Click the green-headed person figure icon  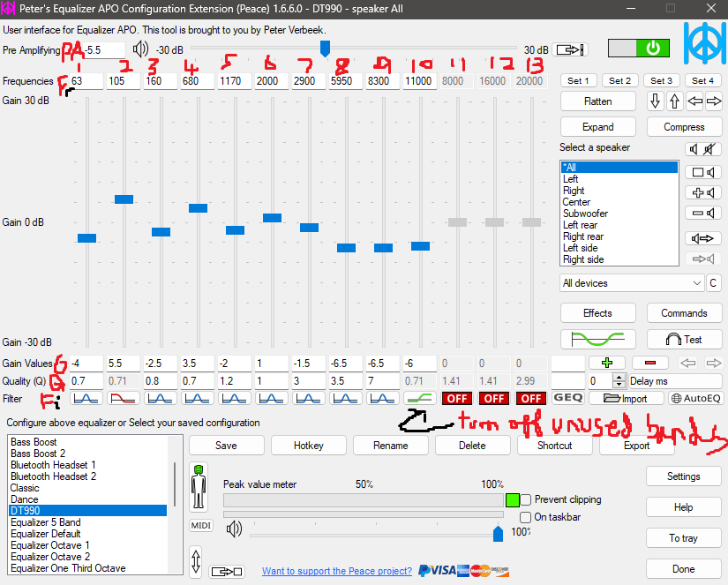coord(199,486)
